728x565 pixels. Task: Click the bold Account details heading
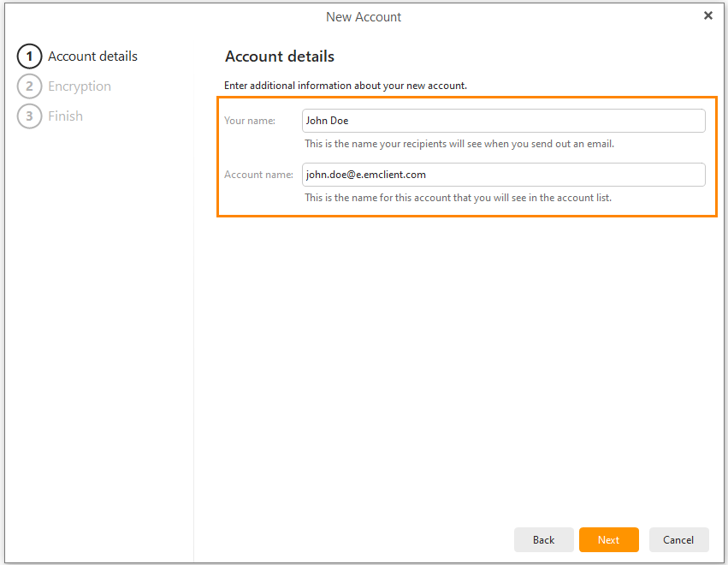point(280,56)
